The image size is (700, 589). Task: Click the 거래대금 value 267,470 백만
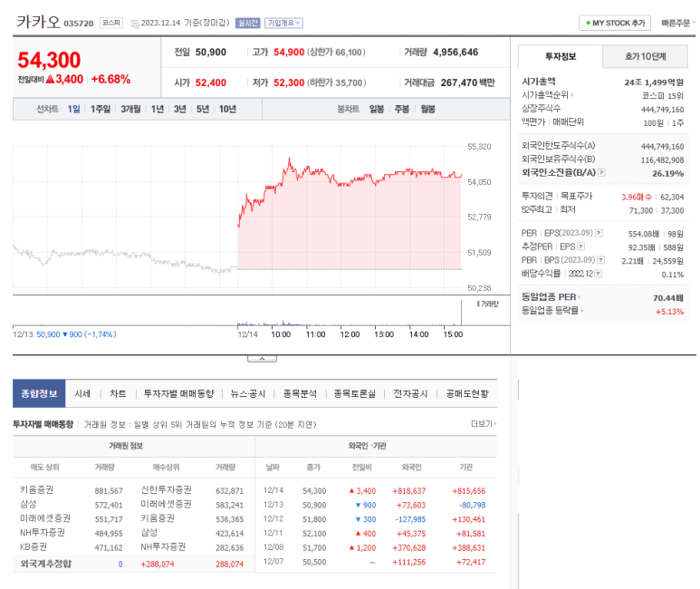tap(468, 82)
